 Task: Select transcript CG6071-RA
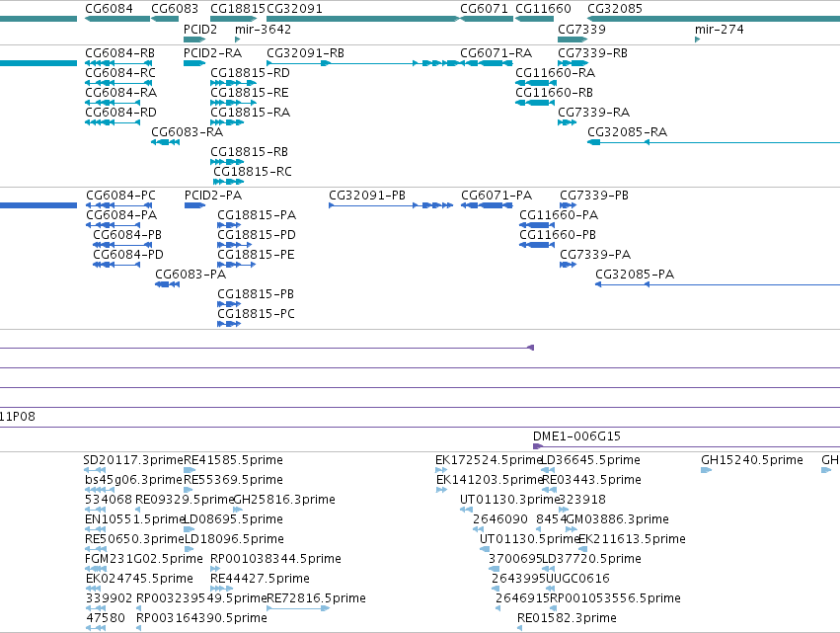(496, 53)
